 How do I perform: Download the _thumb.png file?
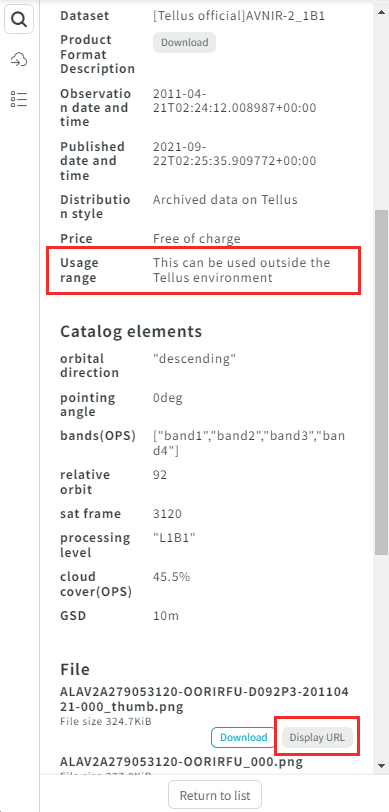243,737
